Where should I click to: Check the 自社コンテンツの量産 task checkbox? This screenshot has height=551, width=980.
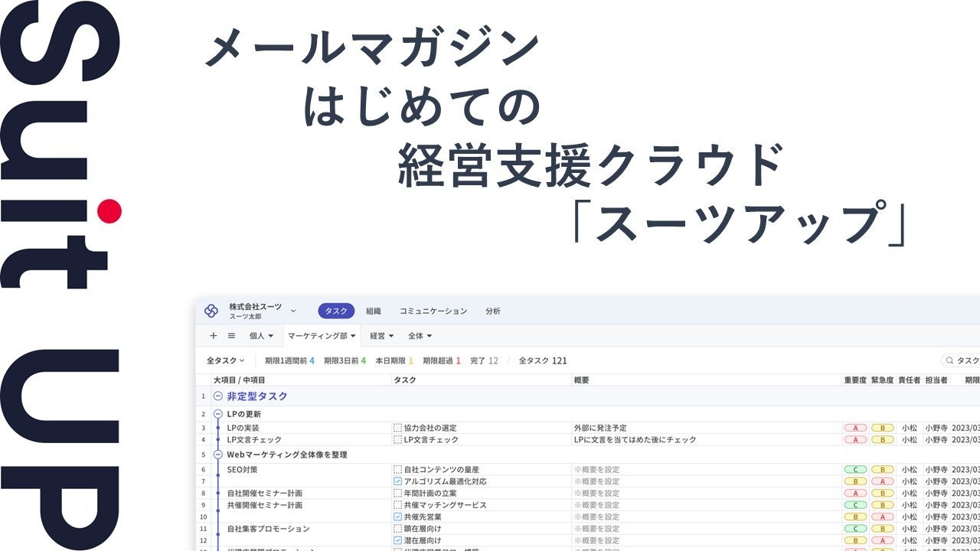click(397, 469)
